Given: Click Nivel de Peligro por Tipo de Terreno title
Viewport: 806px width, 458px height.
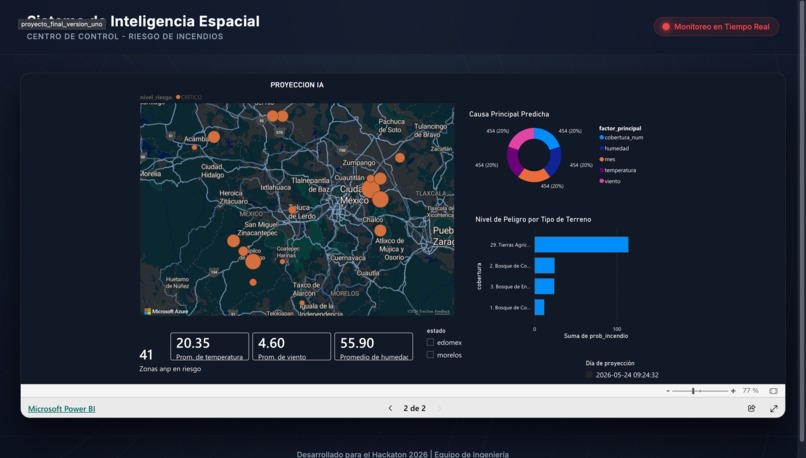Looking at the screenshot, I should point(533,219).
